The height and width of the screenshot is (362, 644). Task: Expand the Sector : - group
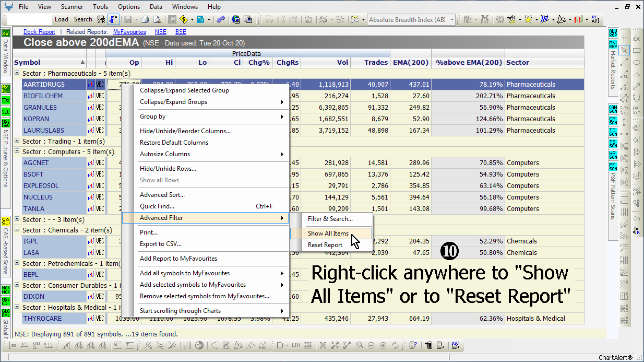[x=17, y=220]
